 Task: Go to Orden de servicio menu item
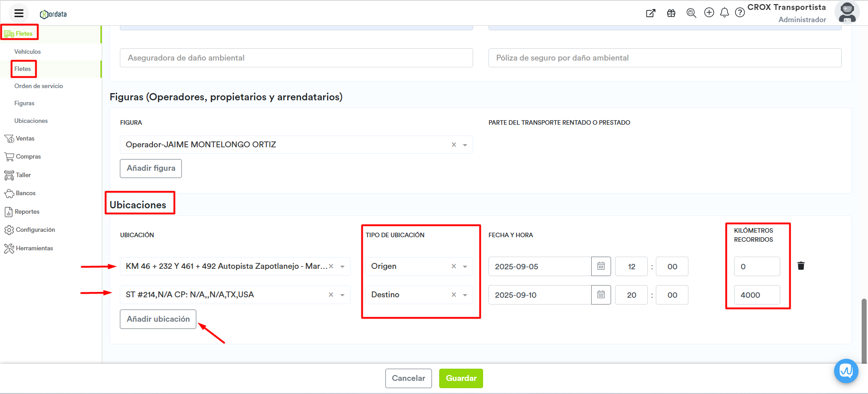point(38,86)
